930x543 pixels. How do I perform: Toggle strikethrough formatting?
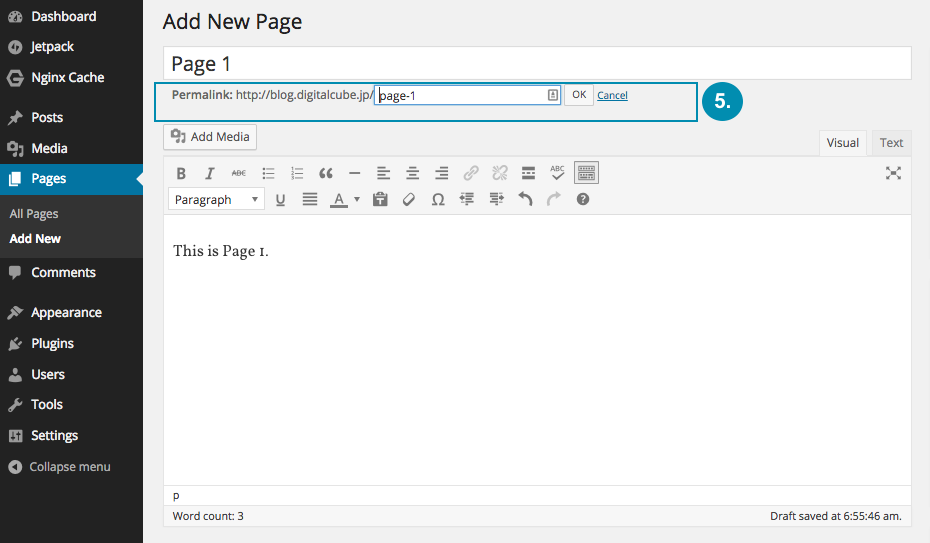click(x=238, y=173)
